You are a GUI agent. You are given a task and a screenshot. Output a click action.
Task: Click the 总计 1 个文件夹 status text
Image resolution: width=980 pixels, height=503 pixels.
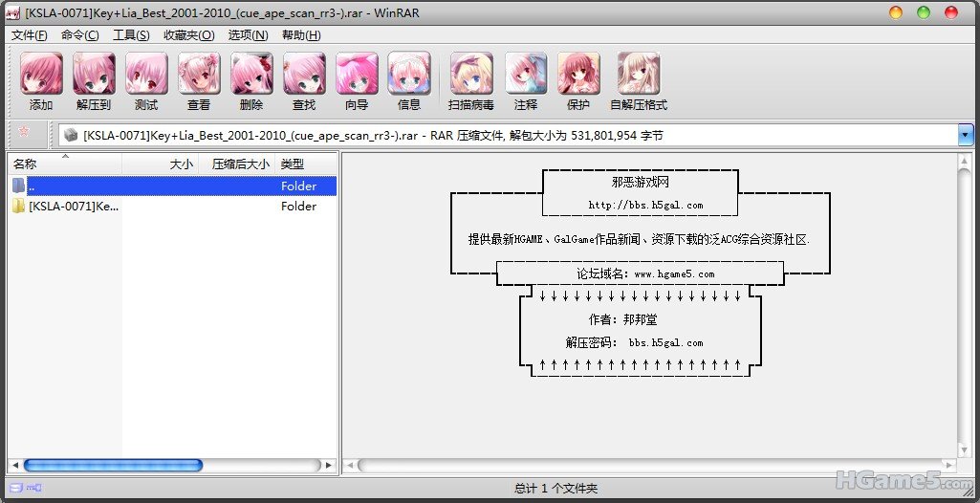(x=555, y=488)
